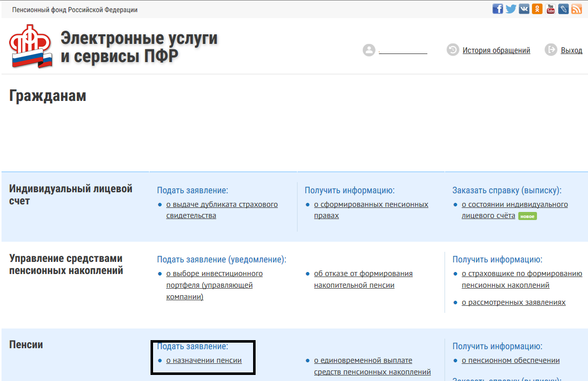The height and width of the screenshot is (381, 588).
Task: Click the LiveJournal pencil icon
Action: (x=563, y=9)
